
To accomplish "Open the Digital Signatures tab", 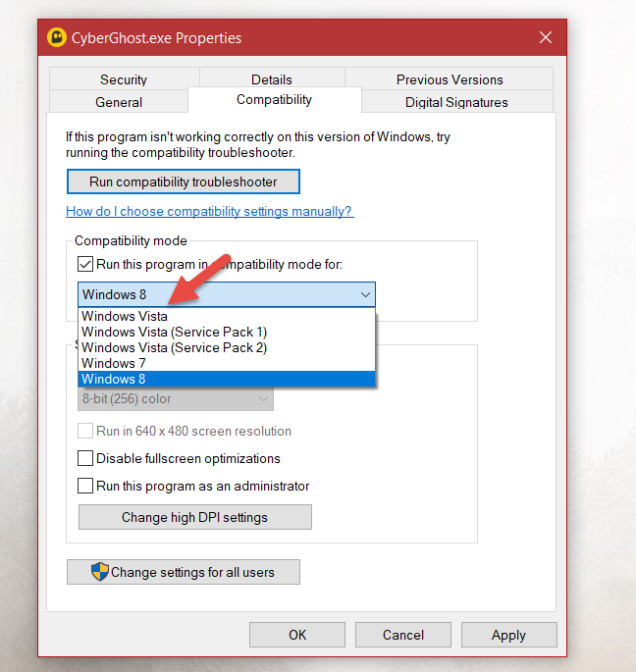I will click(456, 102).
